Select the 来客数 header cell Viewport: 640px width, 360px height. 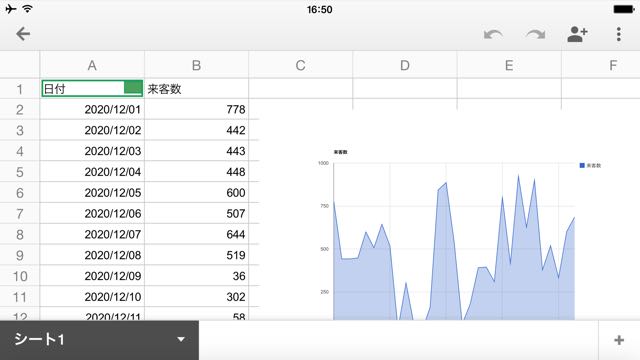[196, 89]
